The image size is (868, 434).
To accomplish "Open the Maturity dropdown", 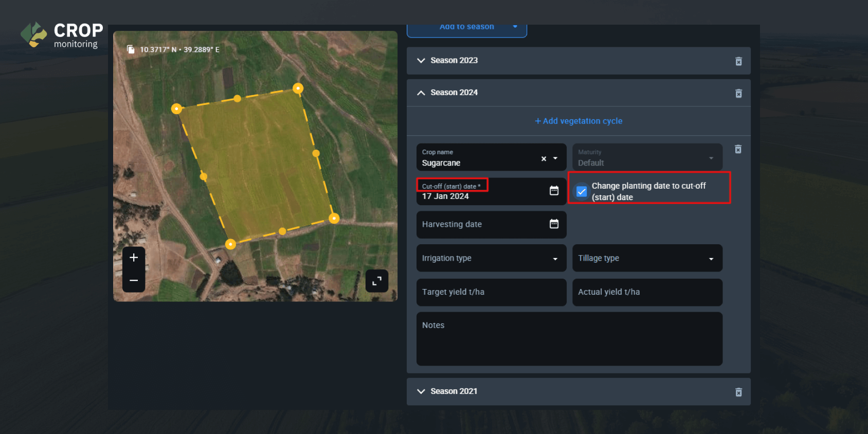I will point(647,157).
